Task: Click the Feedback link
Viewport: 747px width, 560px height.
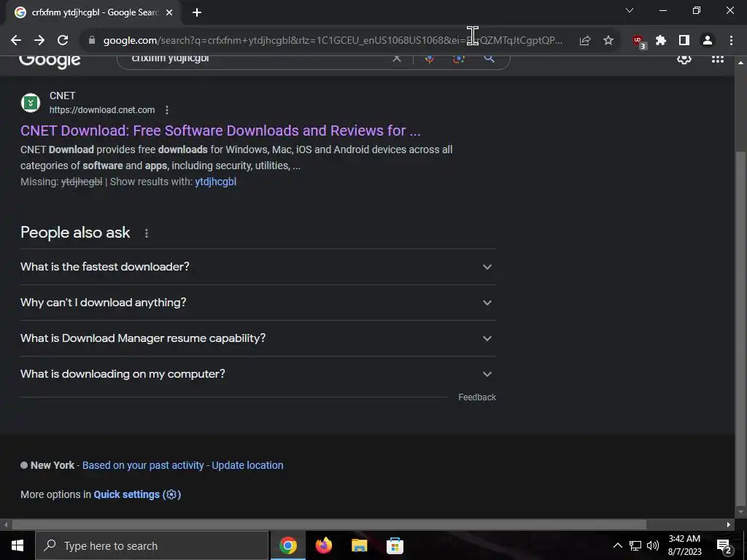Action: (477, 397)
